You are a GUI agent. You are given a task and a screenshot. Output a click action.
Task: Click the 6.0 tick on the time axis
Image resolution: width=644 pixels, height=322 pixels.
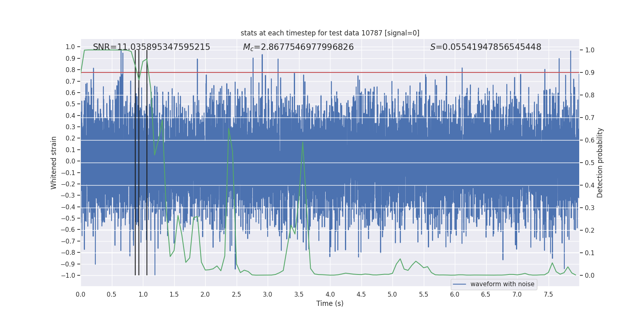tap(455, 294)
